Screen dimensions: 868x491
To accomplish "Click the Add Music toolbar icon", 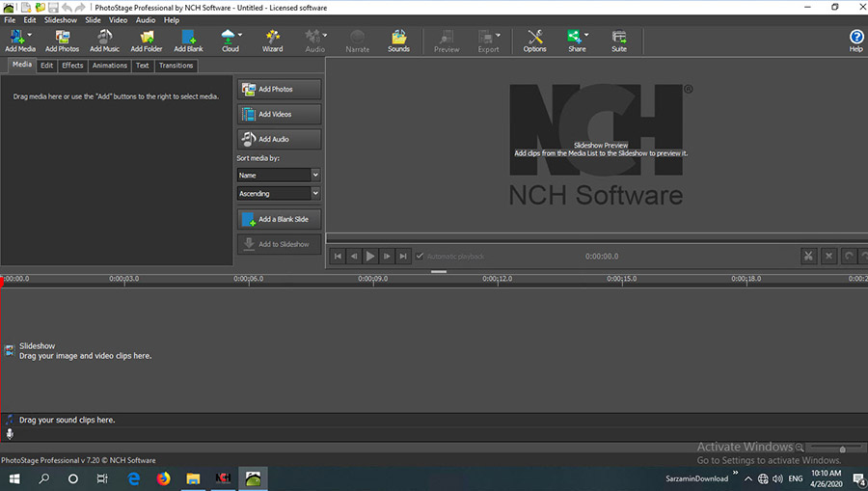I will click(x=104, y=41).
